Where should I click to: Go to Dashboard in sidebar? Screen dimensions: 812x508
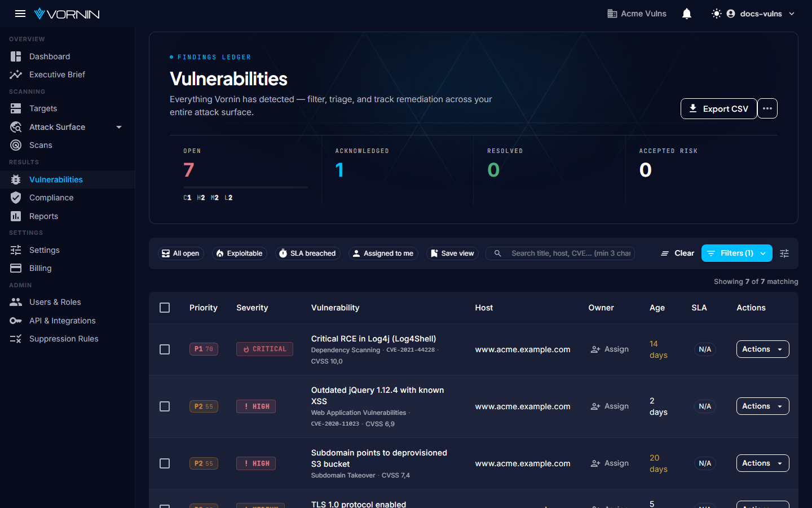(68, 56)
